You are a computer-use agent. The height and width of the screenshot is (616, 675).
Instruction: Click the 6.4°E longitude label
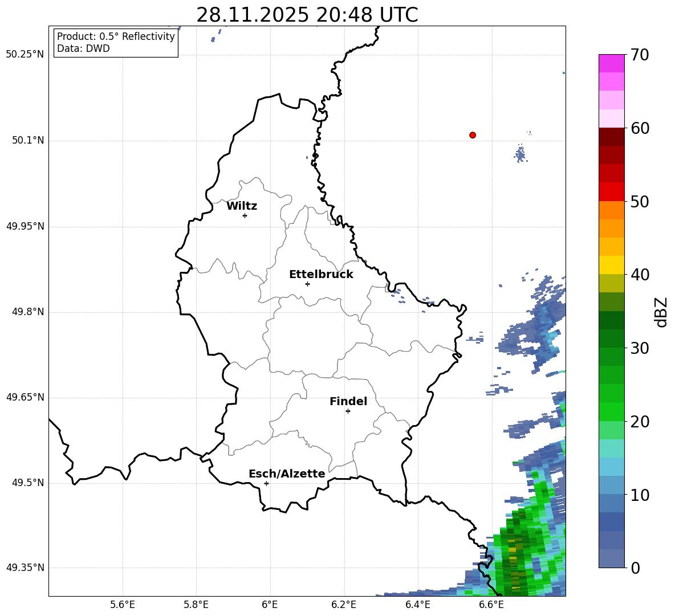coord(417,605)
